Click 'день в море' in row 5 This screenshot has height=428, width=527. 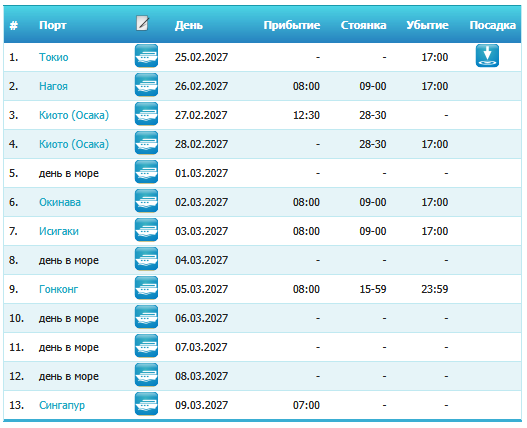tap(69, 173)
